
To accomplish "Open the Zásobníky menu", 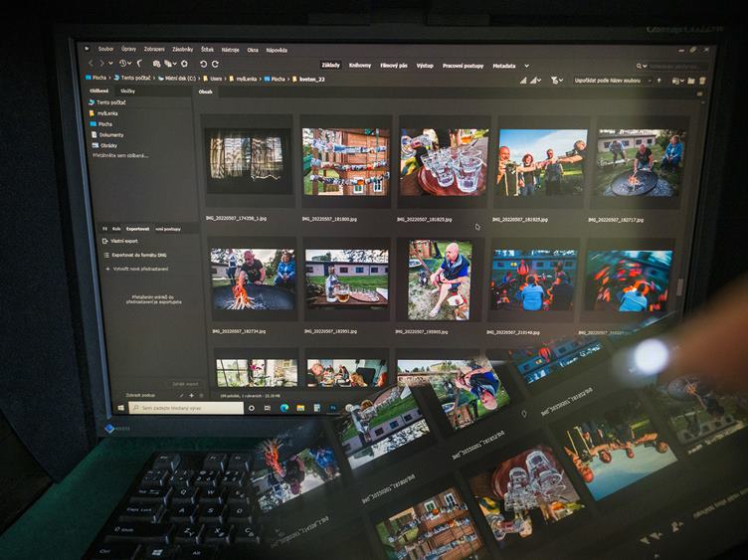I will (x=183, y=49).
